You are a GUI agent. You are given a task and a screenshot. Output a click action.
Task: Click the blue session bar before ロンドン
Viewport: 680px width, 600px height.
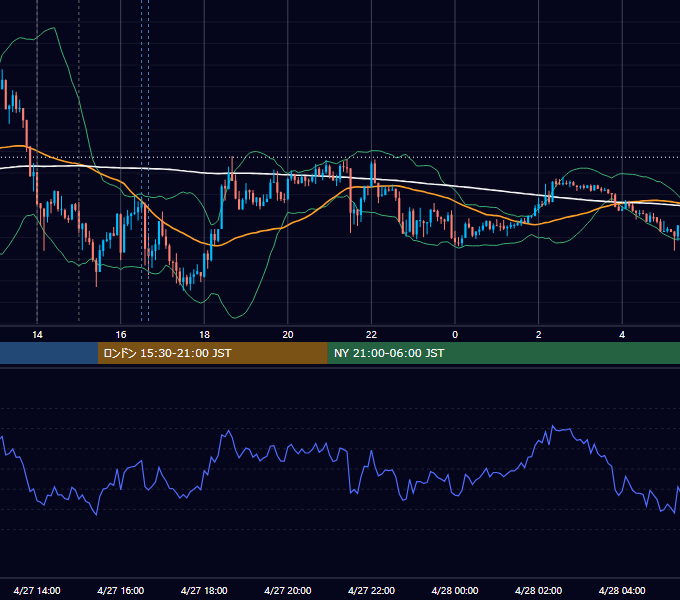point(49,353)
